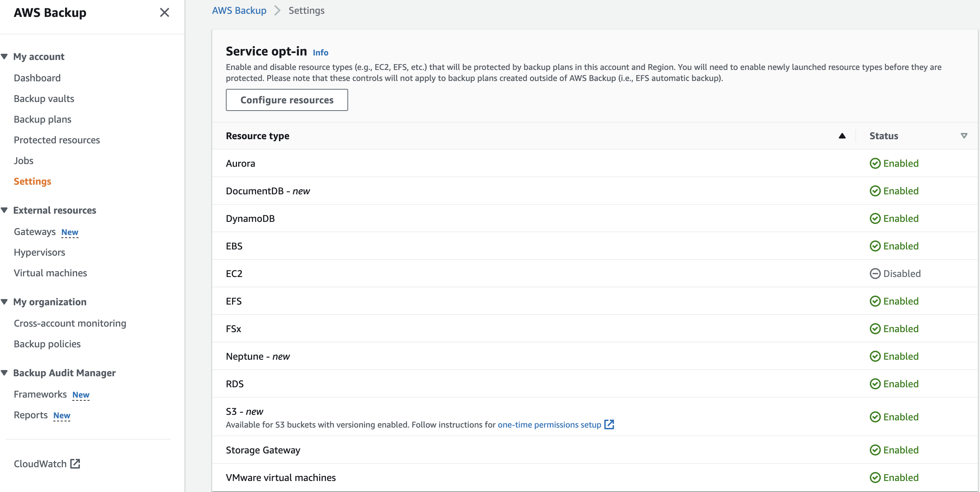Viewport: 980px width, 492px height.
Task: Click the AWS Backup breadcrumb link
Action: pyautogui.click(x=239, y=11)
